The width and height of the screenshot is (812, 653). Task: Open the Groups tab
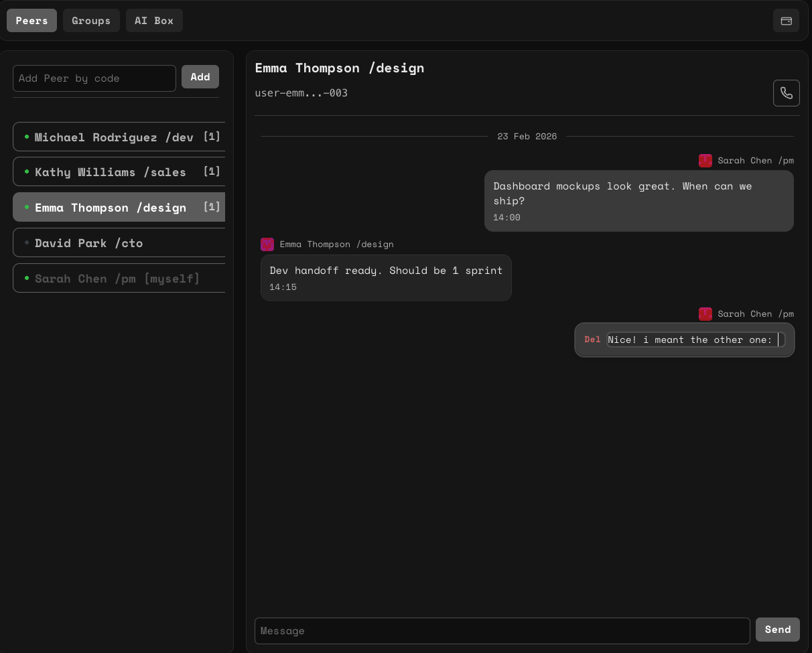(91, 21)
